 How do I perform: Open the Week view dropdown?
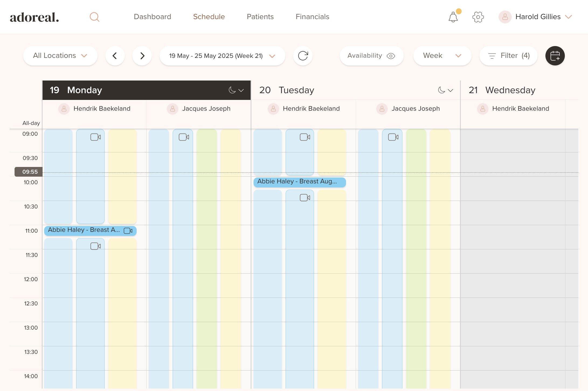pyautogui.click(x=442, y=56)
